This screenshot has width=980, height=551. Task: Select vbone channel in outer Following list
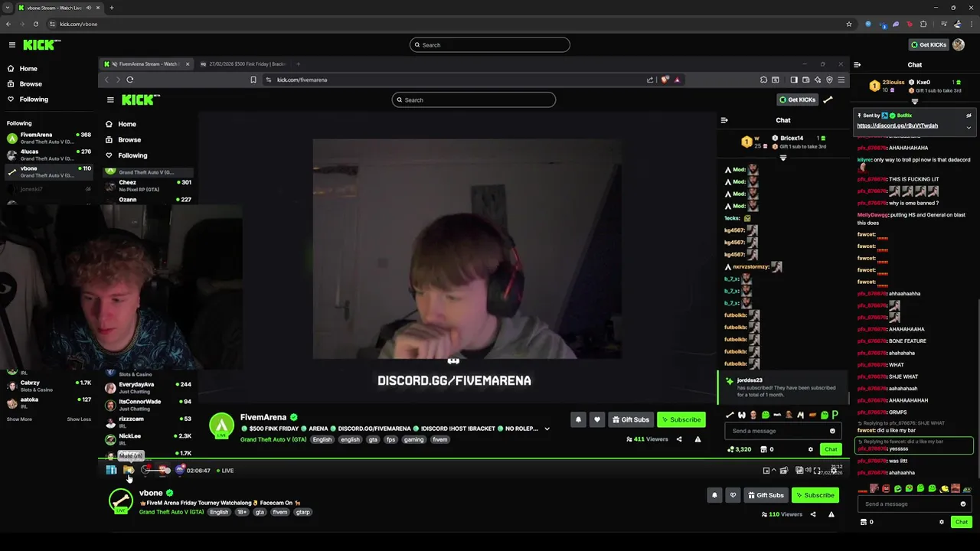47,171
